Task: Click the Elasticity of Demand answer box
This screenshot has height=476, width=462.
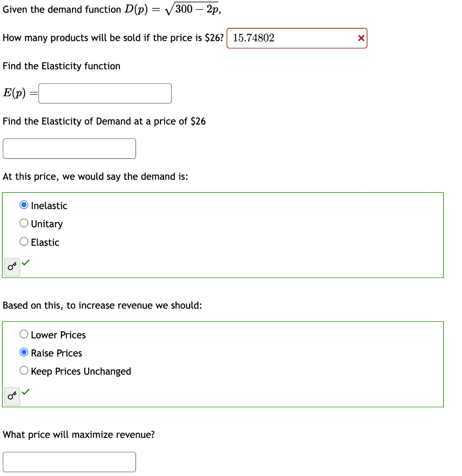Action: [69, 148]
